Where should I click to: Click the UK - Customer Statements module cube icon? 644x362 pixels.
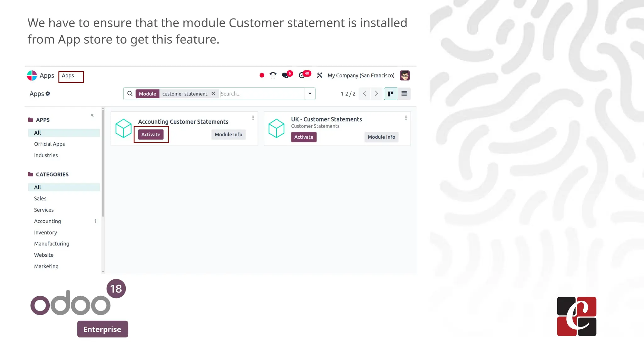(276, 128)
